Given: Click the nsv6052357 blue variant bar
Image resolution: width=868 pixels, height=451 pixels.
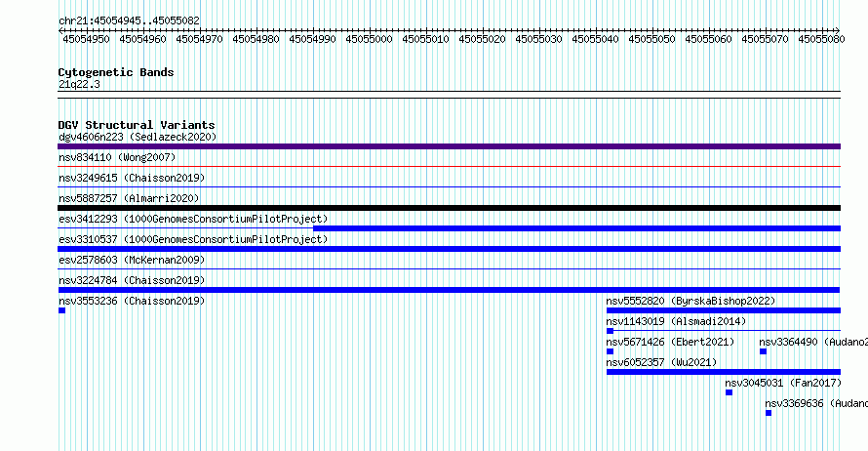Looking at the screenshot, I should (724, 372).
